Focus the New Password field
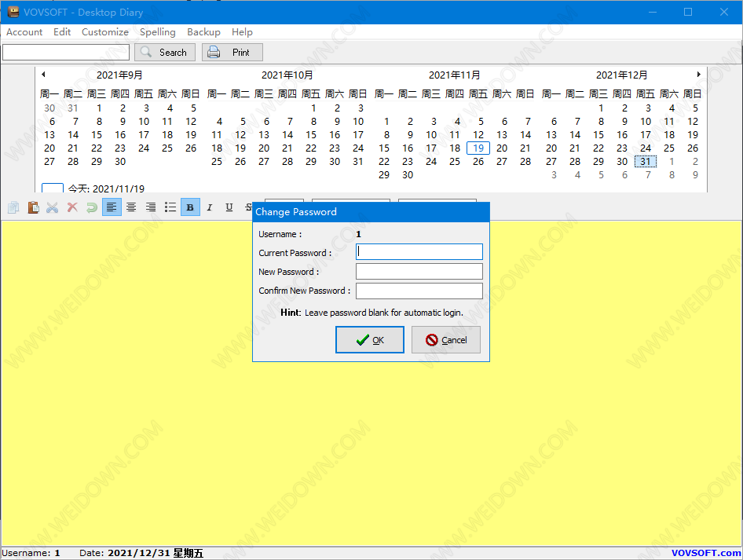This screenshot has height=560, width=743. coord(419,272)
